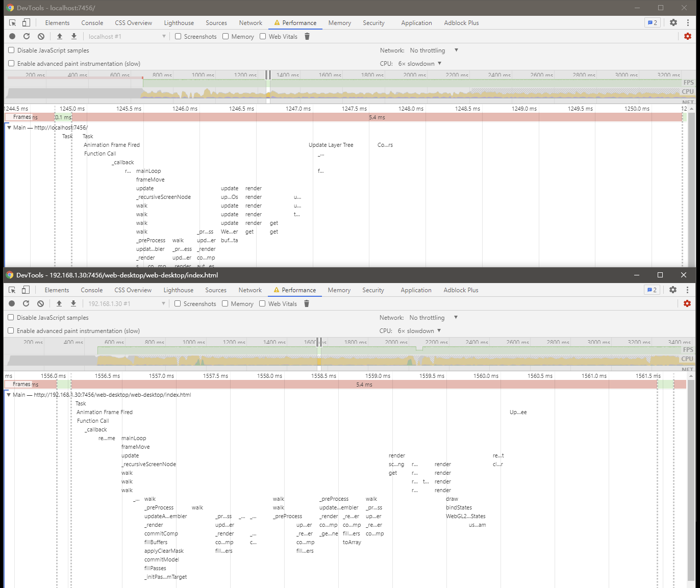Select 'frameMove' entry in localhost flame chart
The width and height of the screenshot is (700, 588).
pyautogui.click(x=150, y=180)
